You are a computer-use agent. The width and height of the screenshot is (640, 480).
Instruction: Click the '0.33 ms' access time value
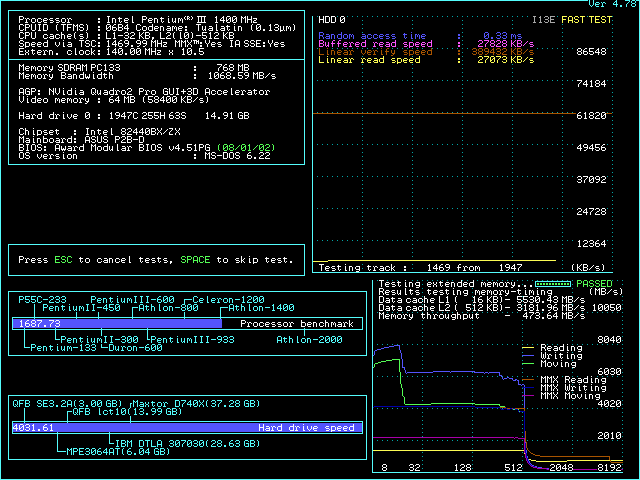(502, 36)
